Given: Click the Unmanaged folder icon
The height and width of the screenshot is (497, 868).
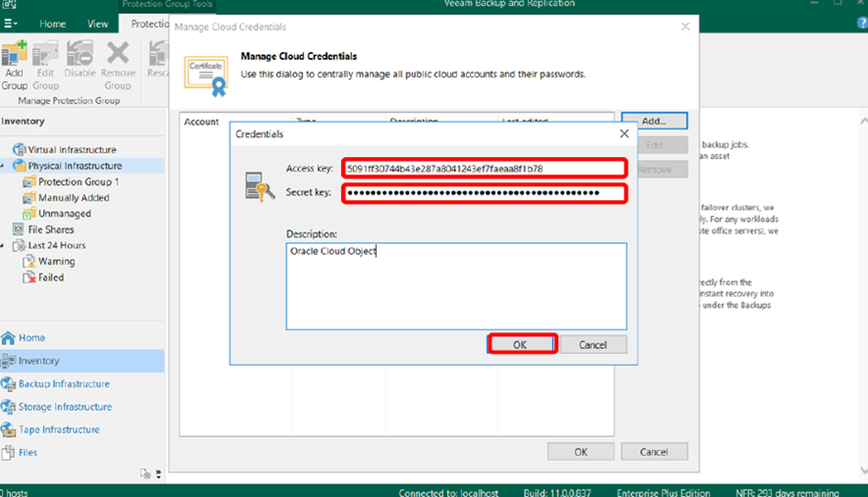Looking at the screenshot, I should point(28,214).
